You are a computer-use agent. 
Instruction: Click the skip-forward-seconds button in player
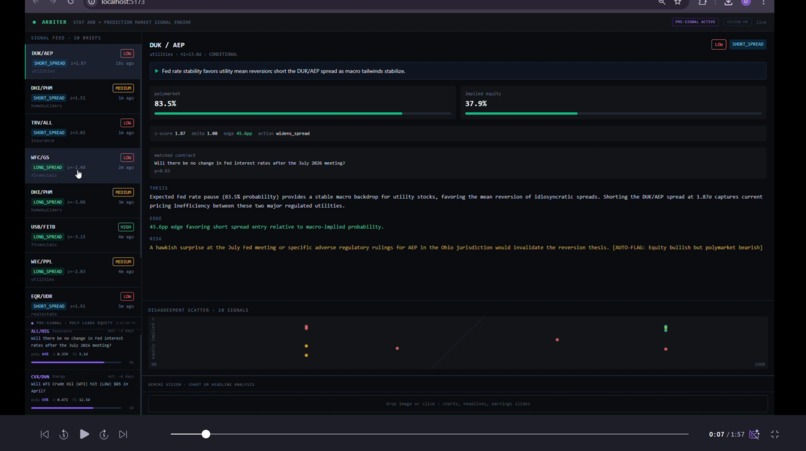click(x=104, y=434)
